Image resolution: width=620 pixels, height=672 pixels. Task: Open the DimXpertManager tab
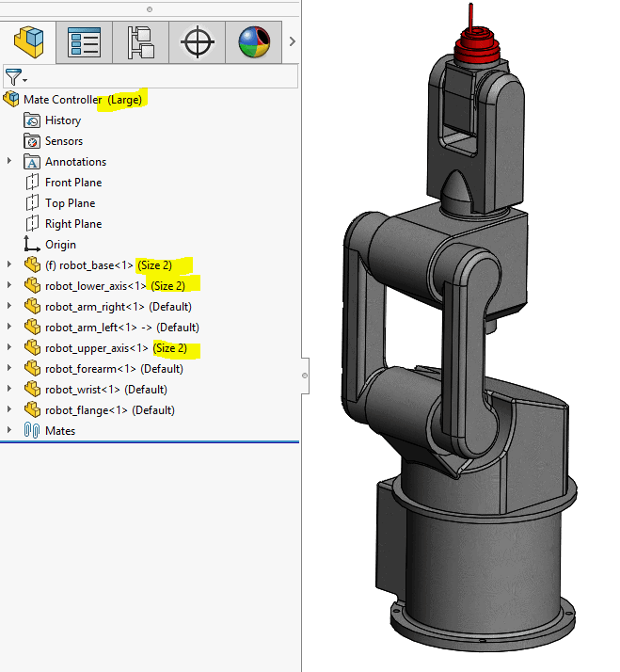[x=197, y=41]
